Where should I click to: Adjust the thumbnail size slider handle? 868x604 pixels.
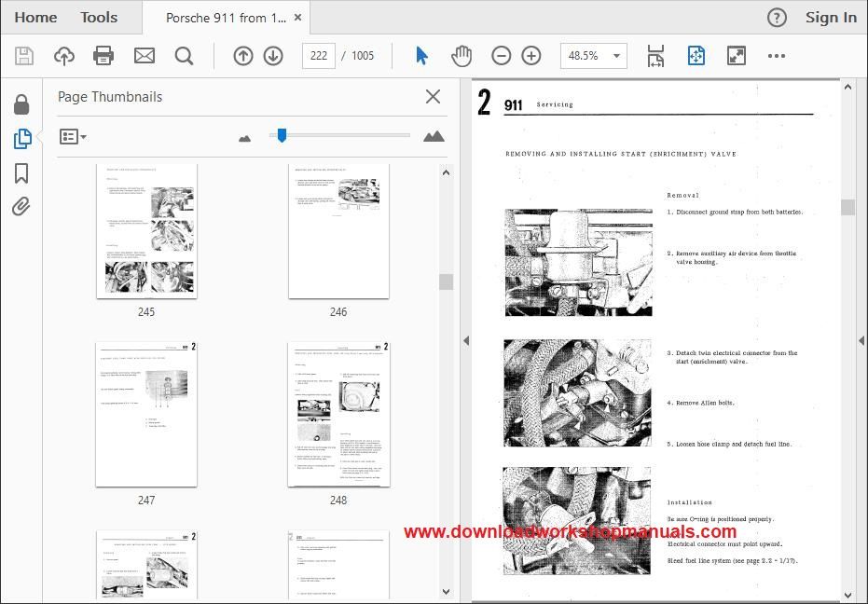[x=282, y=135]
